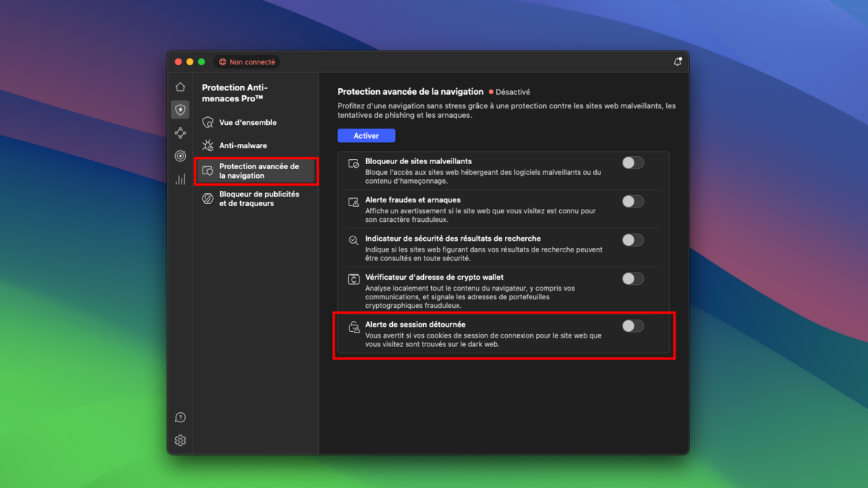Select Anti-malware in the side menu
The width and height of the screenshot is (868, 488).
coord(243,146)
